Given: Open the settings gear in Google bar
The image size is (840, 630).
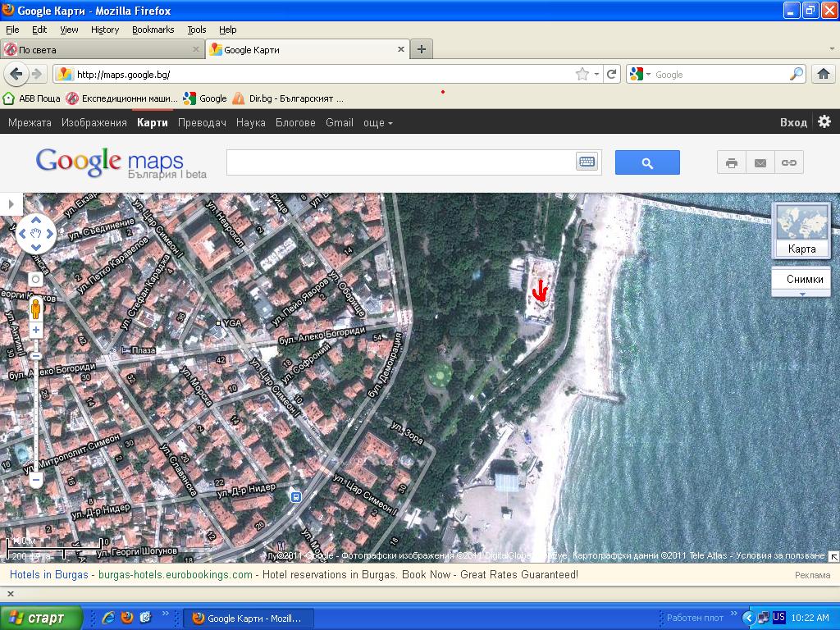Looking at the screenshot, I should (x=824, y=121).
